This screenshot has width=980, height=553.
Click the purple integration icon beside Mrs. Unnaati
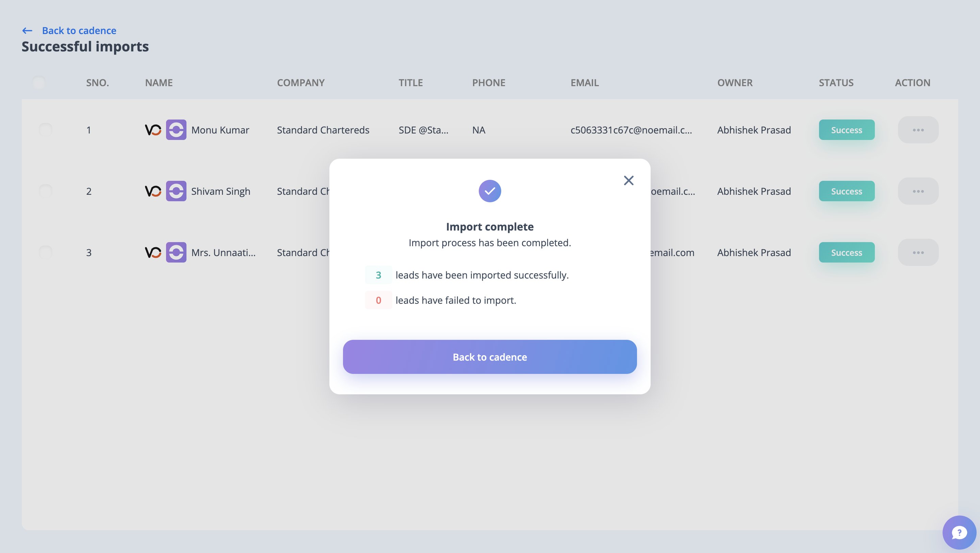coord(176,252)
